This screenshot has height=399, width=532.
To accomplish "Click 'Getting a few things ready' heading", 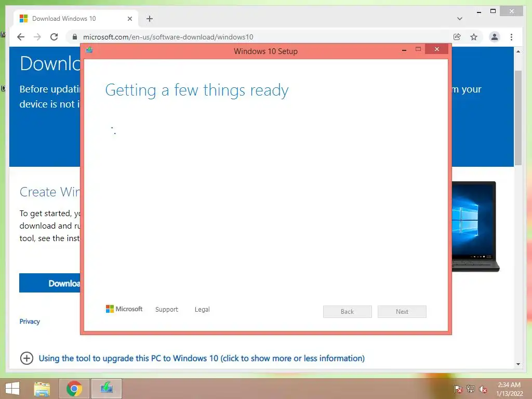I will click(x=197, y=90).
